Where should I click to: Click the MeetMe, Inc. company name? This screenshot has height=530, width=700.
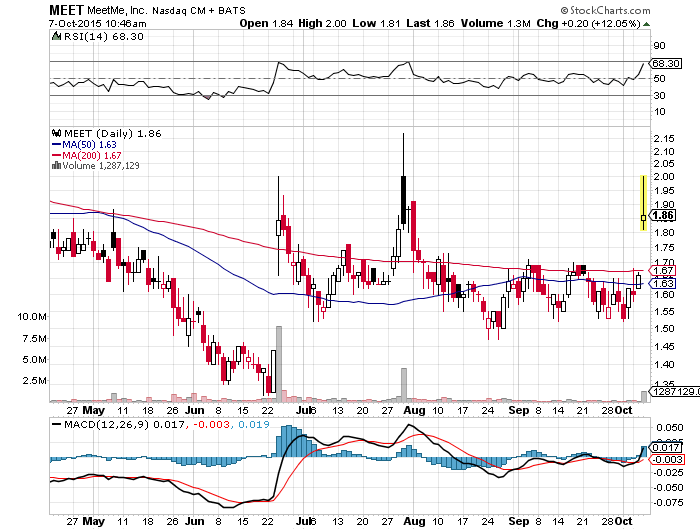pyautogui.click(x=117, y=10)
